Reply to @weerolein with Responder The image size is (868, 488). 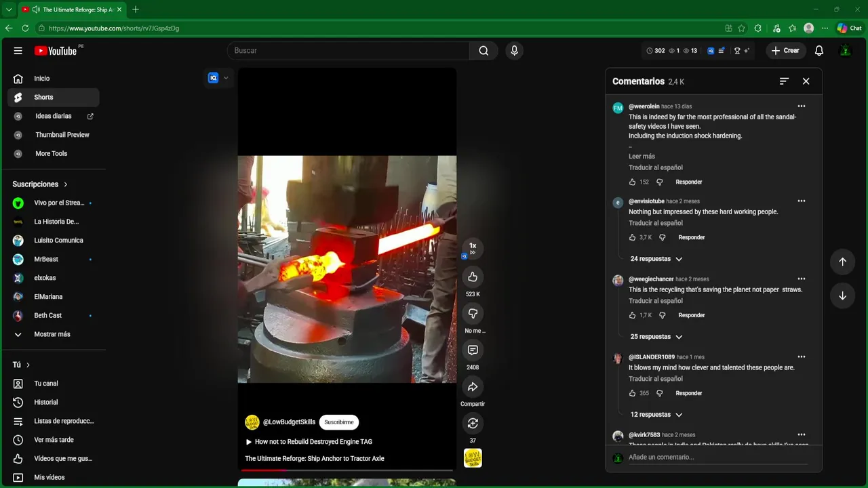[x=688, y=182]
